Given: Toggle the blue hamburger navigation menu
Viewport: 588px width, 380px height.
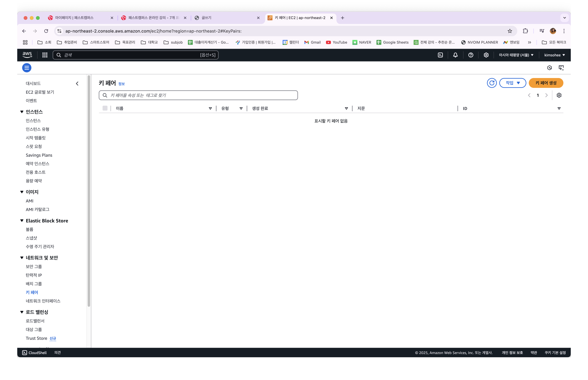Looking at the screenshot, I should (27, 68).
